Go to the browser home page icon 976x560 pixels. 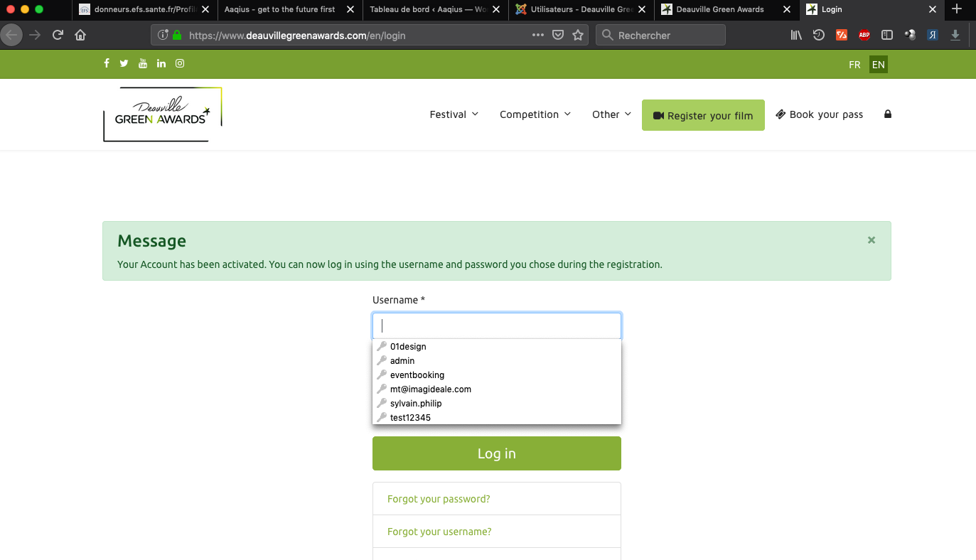tap(80, 35)
